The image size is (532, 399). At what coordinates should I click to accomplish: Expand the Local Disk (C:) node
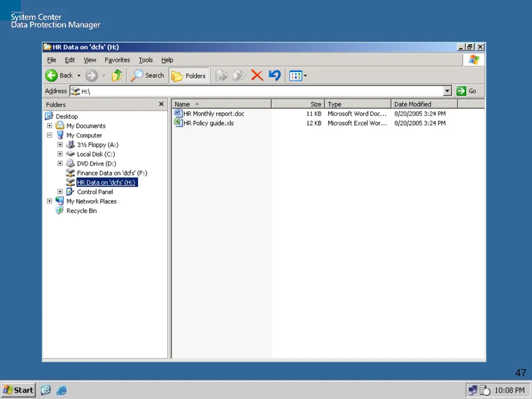coord(60,154)
